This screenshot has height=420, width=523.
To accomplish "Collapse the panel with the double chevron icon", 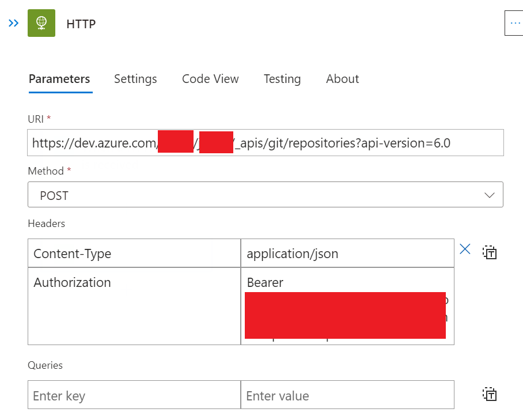I will 13,24.
